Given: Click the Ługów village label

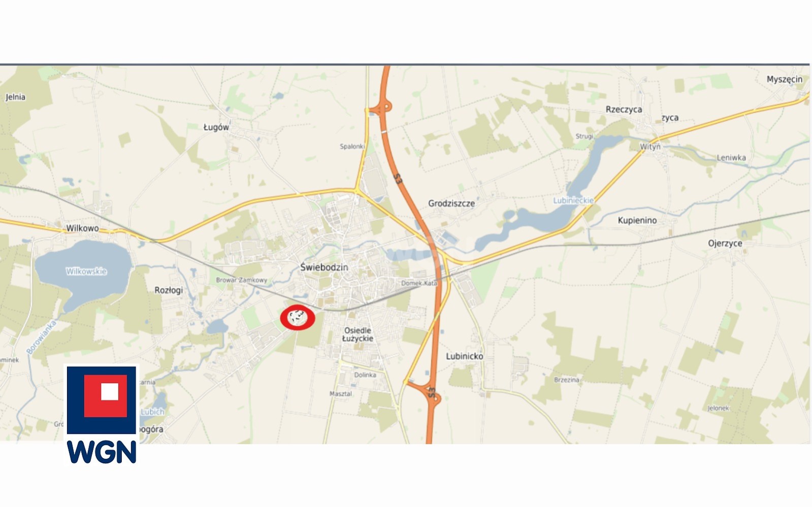Looking at the screenshot, I should (x=216, y=127).
